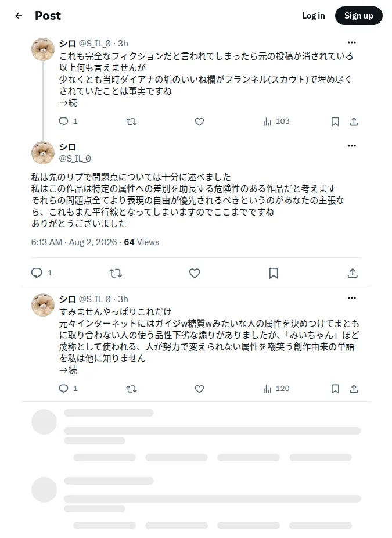Click the profile avatar of the last post

click(43, 305)
